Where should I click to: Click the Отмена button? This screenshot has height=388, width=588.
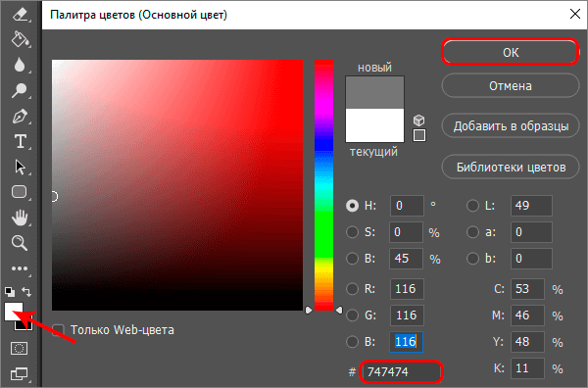tap(511, 86)
